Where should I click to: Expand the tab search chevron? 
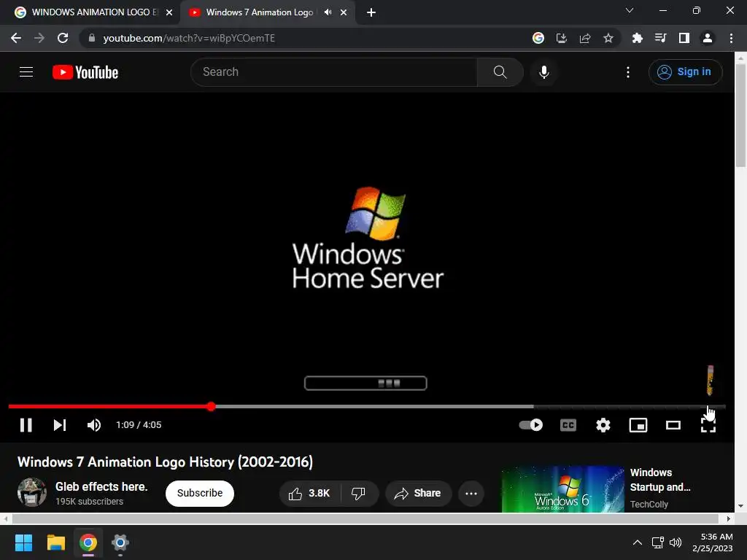tap(630, 10)
